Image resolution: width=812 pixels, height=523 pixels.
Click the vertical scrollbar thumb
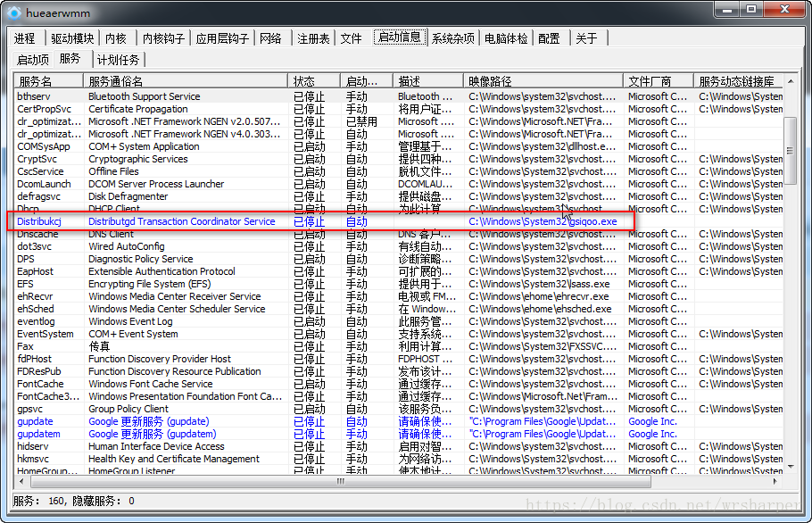tap(791, 150)
